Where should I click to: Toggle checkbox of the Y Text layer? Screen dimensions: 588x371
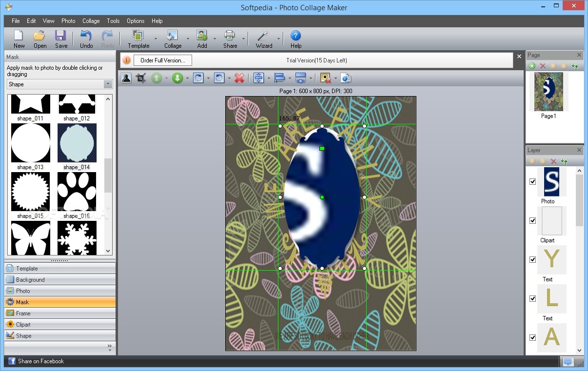(x=532, y=259)
